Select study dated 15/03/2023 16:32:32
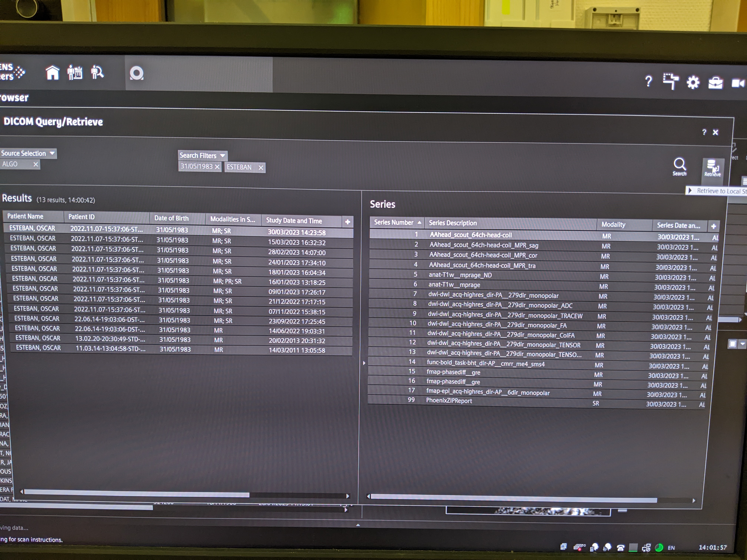This screenshot has height=560, width=747. coord(296,242)
